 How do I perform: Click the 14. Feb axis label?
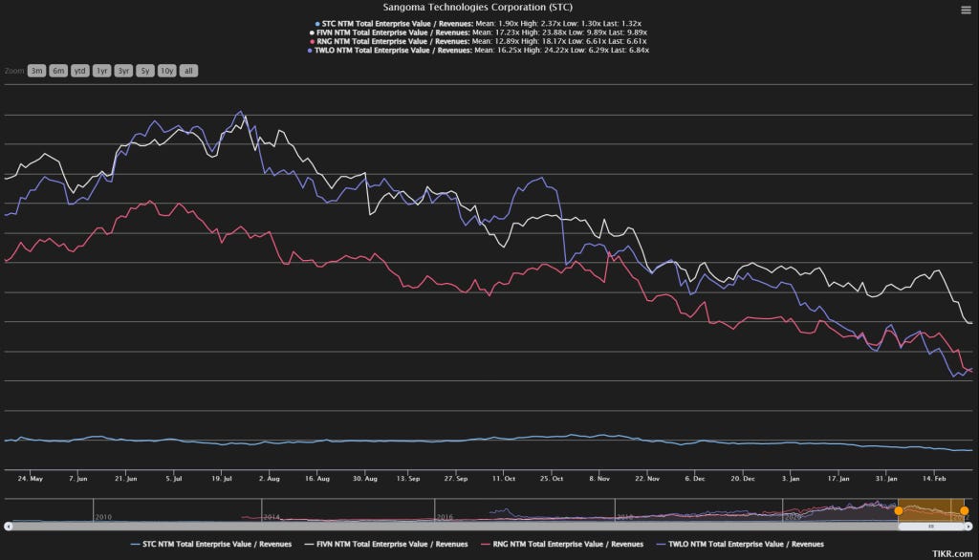934,478
